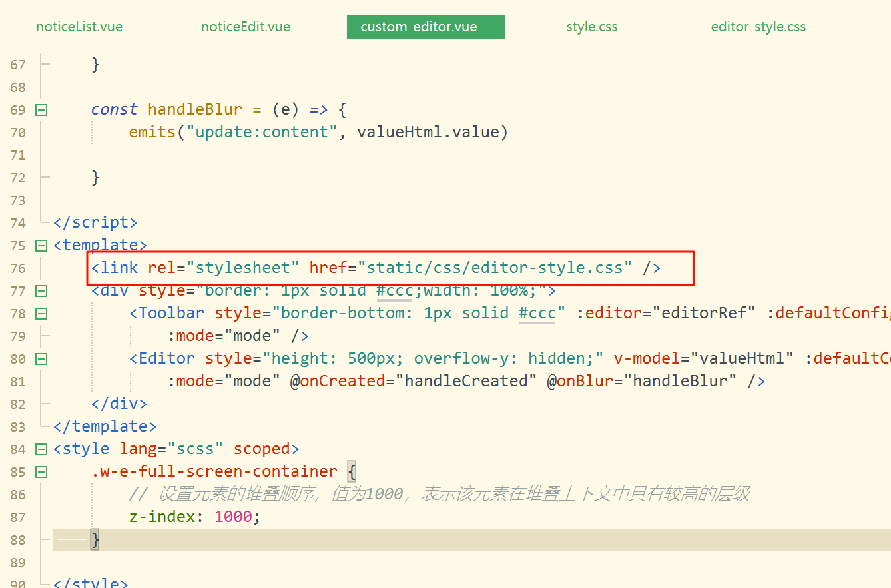Screen dimensions: 891x588
Task: Click the @onBlur="handleBlur" handler on line 81
Action: pos(642,381)
